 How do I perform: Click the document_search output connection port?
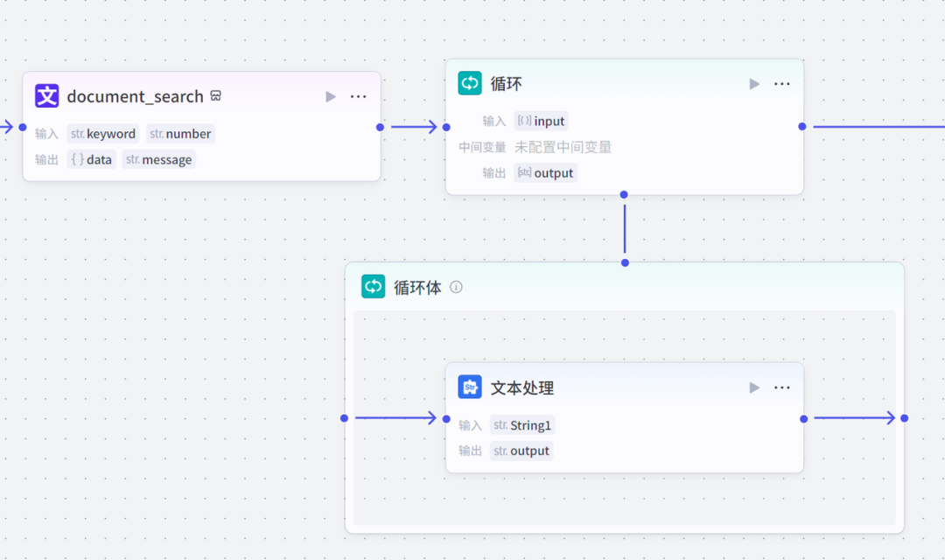click(x=380, y=127)
